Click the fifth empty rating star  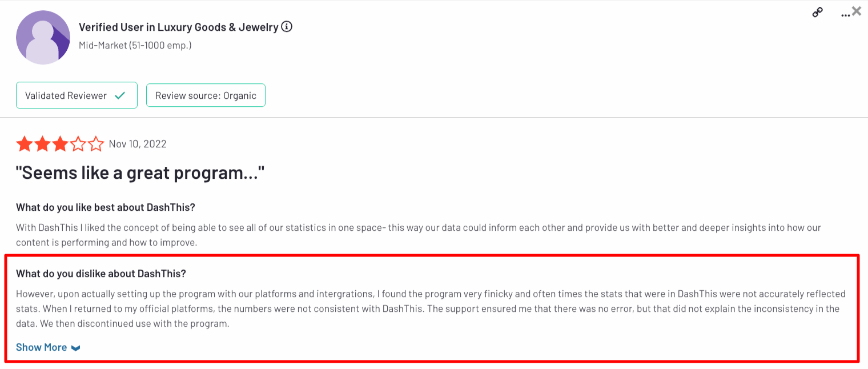96,144
